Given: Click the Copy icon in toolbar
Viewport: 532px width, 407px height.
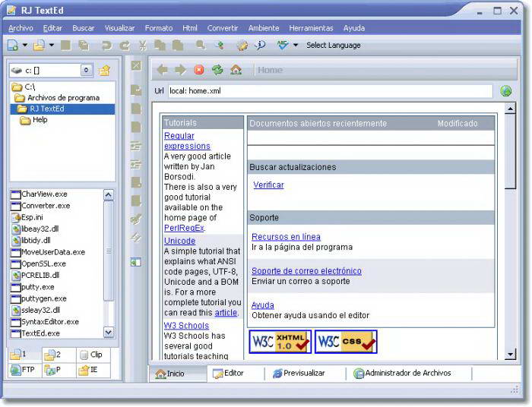Looking at the screenshot, I should [160, 45].
